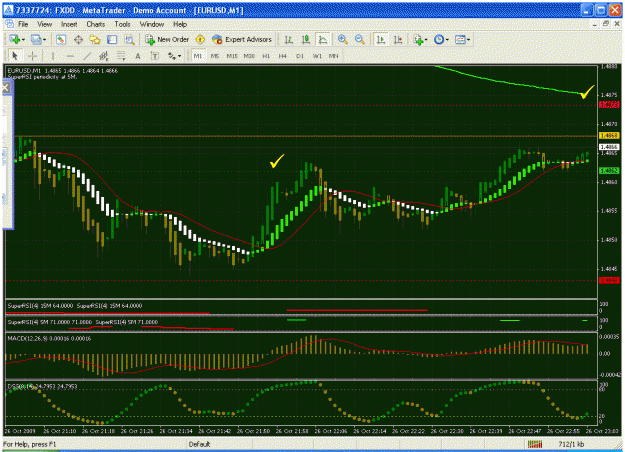Open the Navigator panel with star folder icon
Screen dimensions: 625x452
[95, 39]
